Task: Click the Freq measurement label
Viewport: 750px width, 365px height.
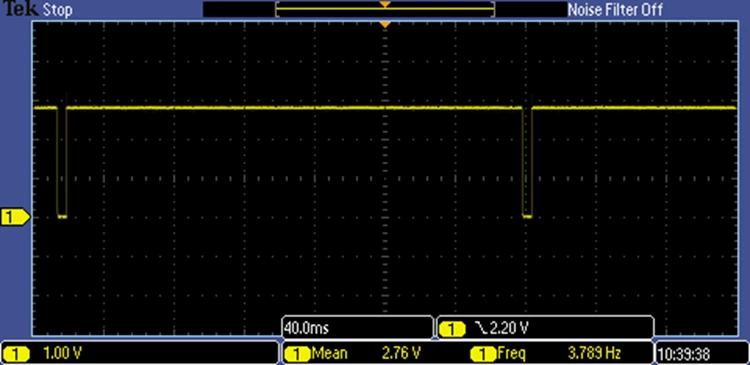Action: [511, 354]
